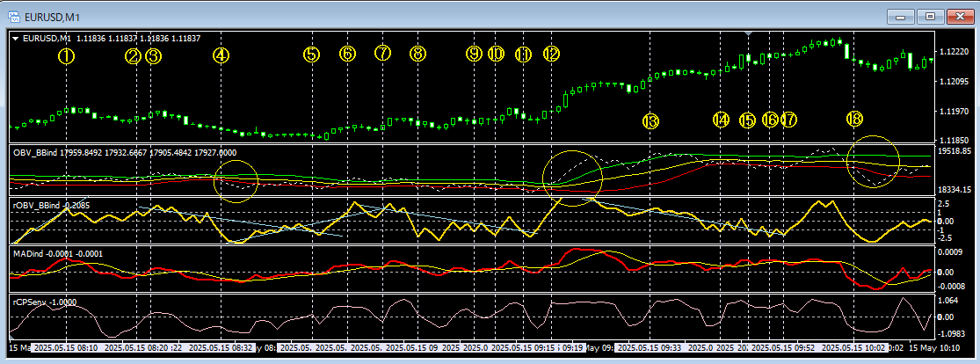
Task: Click the EURUSD,M1 window title text
Action: pyautogui.click(x=54, y=16)
